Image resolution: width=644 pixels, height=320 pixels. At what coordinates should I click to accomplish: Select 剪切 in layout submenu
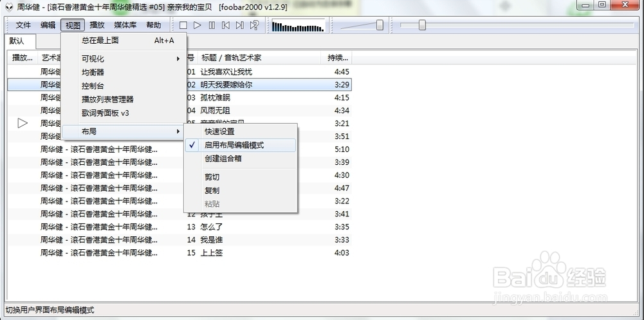[x=240, y=177]
